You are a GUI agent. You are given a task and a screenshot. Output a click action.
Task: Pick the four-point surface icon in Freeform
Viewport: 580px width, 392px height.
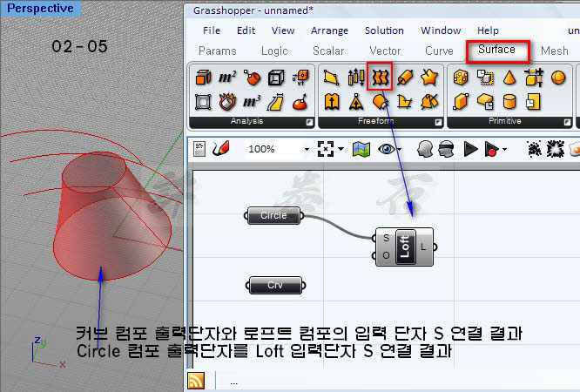(331, 78)
